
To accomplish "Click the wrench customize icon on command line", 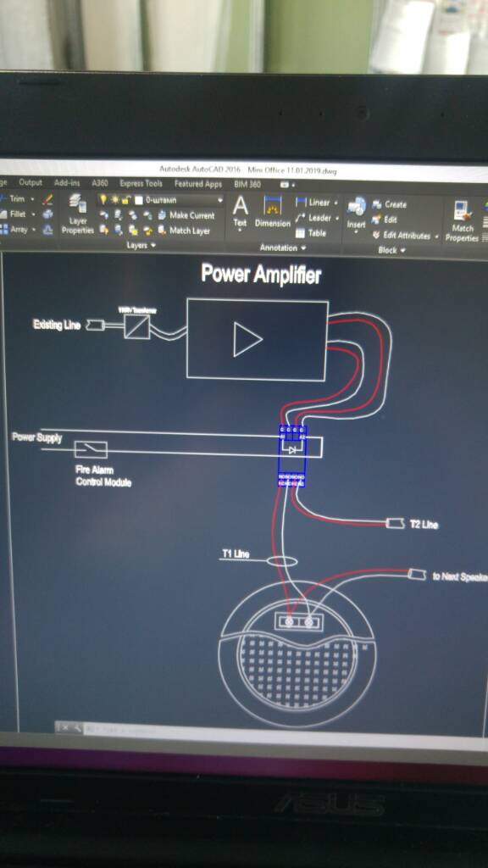I will coord(77,727).
